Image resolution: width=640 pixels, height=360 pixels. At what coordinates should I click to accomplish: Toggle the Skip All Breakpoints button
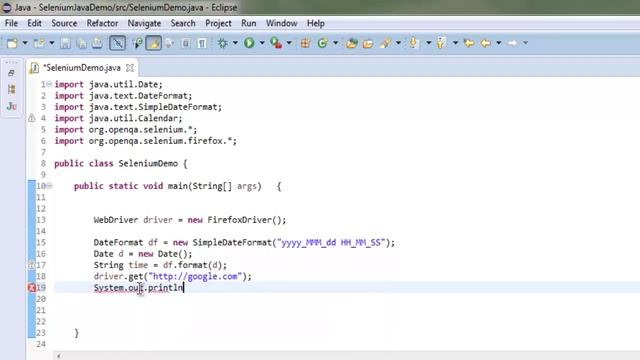[117, 43]
